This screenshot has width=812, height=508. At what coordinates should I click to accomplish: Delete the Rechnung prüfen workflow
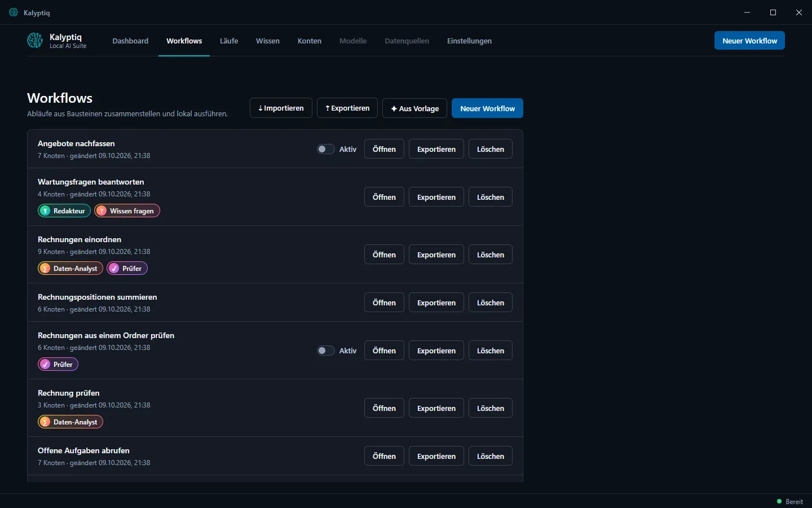pyautogui.click(x=491, y=408)
